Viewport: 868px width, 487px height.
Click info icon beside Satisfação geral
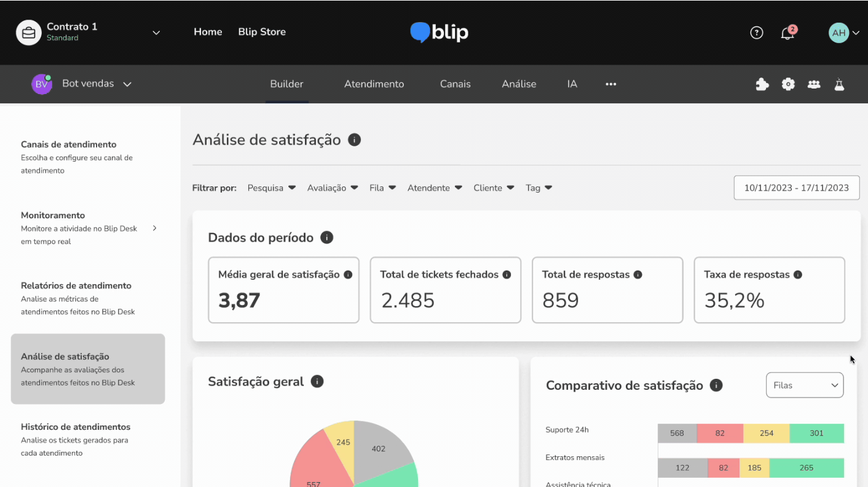[317, 381]
